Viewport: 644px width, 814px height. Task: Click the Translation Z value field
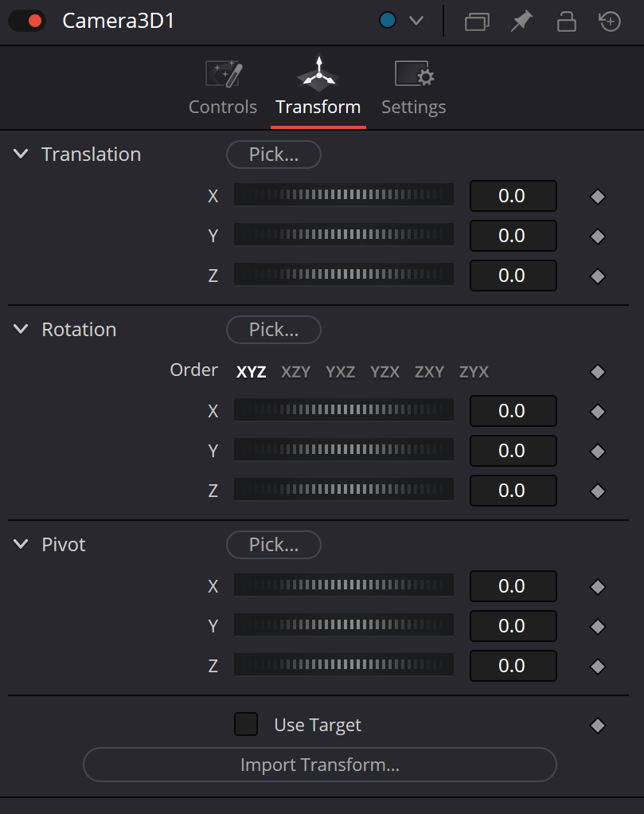coord(513,276)
